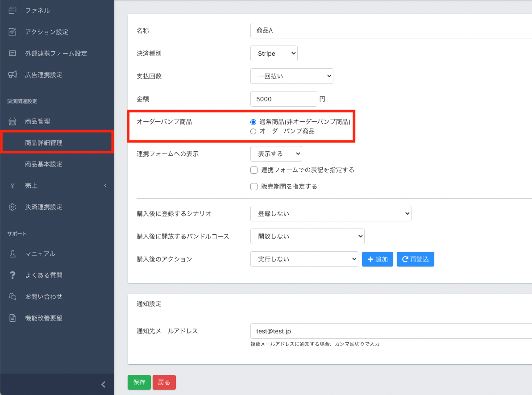The height and width of the screenshot is (395, 532).
Task: Go to 商品基本設定 in the sidebar
Action: [x=44, y=164]
